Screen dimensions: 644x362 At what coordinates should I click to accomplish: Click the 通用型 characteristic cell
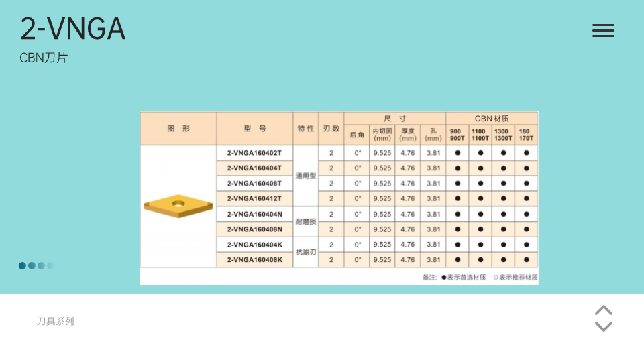(x=305, y=176)
